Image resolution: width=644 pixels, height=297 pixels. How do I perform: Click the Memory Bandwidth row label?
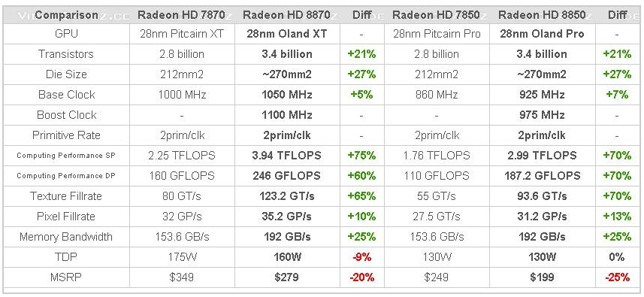click(66, 237)
